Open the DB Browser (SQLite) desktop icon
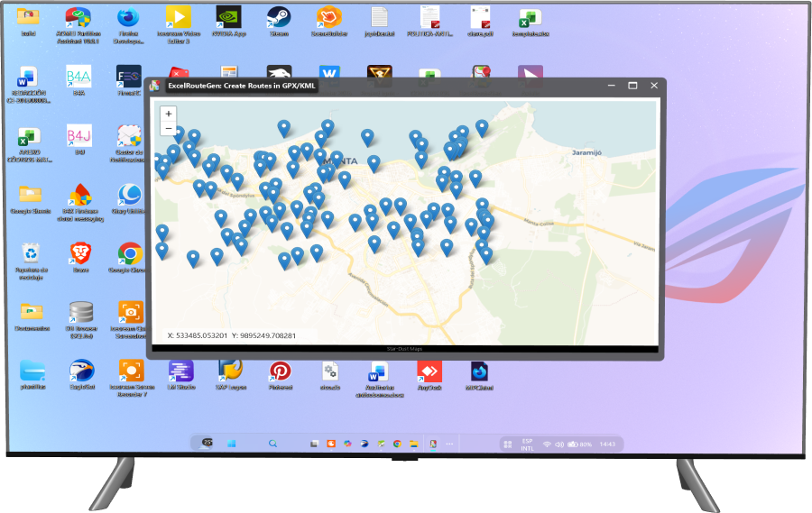Screen dimensions: 812x513 pos(81,320)
